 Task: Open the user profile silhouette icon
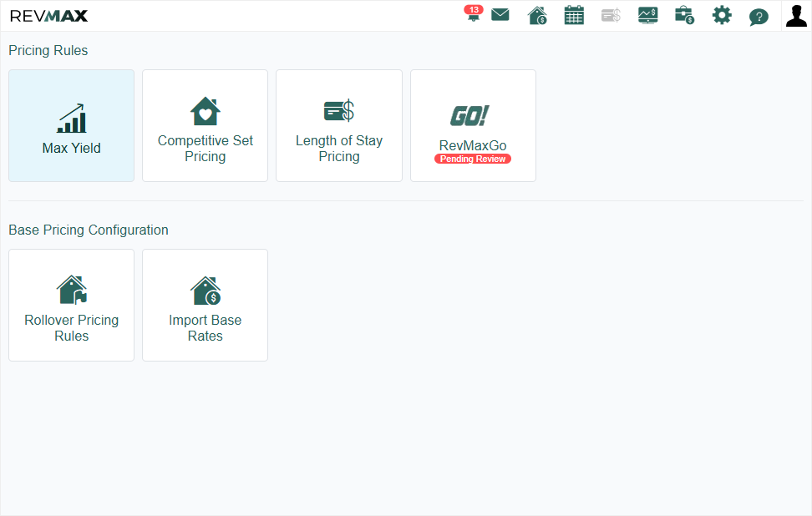(796, 16)
